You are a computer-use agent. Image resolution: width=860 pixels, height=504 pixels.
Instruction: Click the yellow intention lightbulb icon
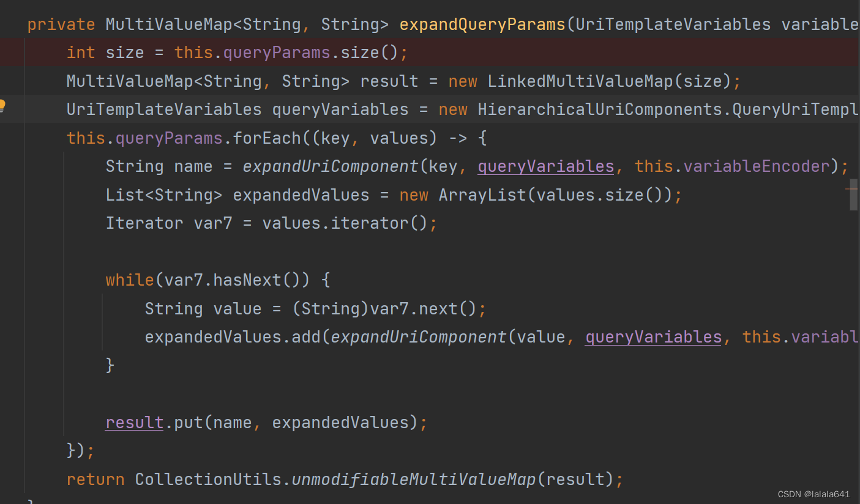point(4,105)
